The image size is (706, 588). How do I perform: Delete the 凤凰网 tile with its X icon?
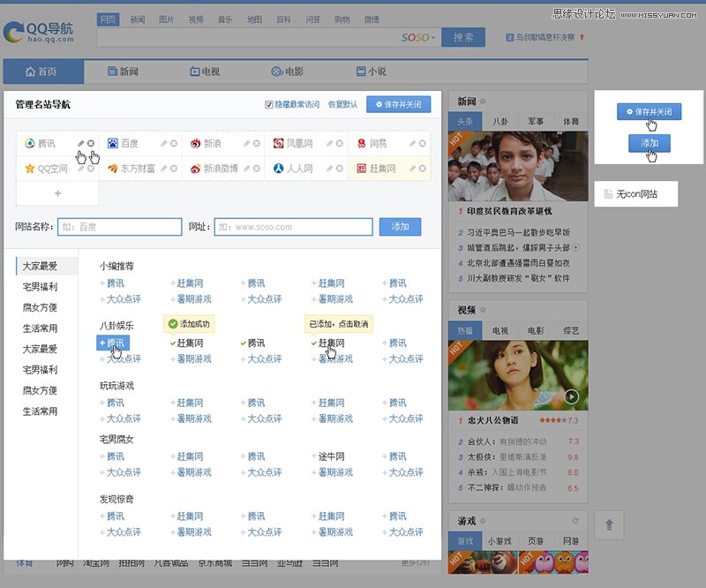point(340,143)
